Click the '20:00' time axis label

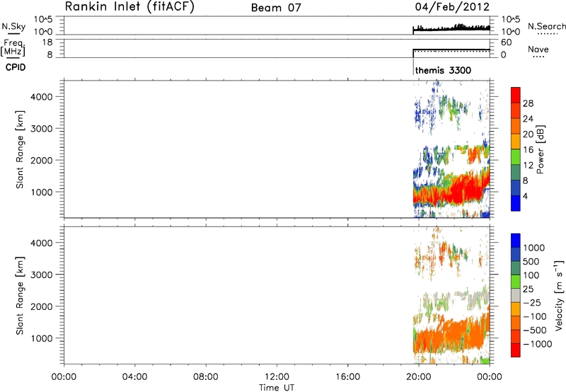point(419,377)
